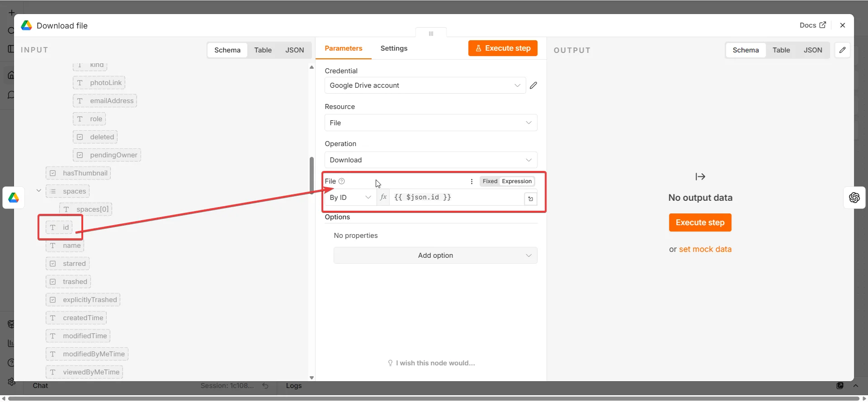Viewport: 868px width, 402px height.
Task: Open the Parameters tab
Action: pos(344,48)
